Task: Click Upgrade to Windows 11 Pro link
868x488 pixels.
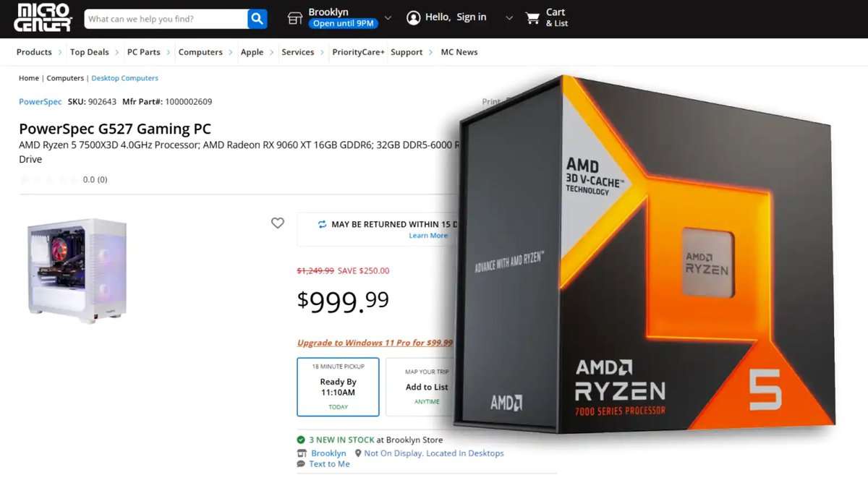Action: click(x=375, y=343)
